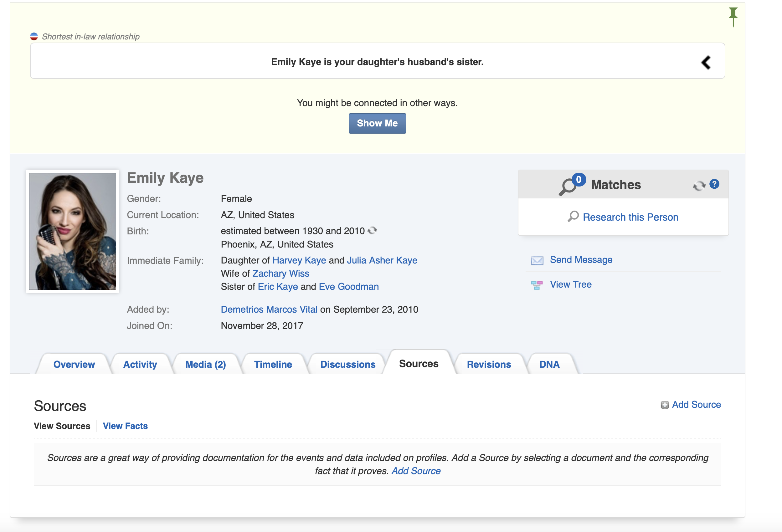The height and width of the screenshot is (532, 782).
Task: Click the View Tree diagram icon
Action: click(x=537, y=285)
